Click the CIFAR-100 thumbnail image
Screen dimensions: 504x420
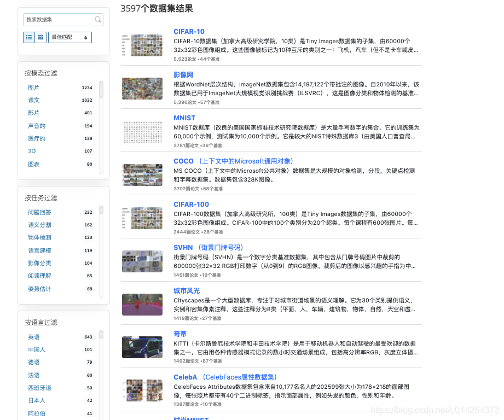(x=142, y=218)
